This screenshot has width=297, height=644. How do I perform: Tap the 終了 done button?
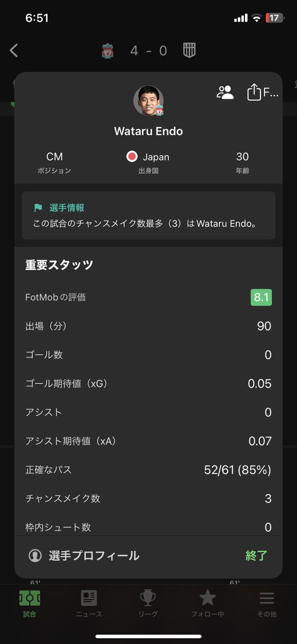coord(256,555)
